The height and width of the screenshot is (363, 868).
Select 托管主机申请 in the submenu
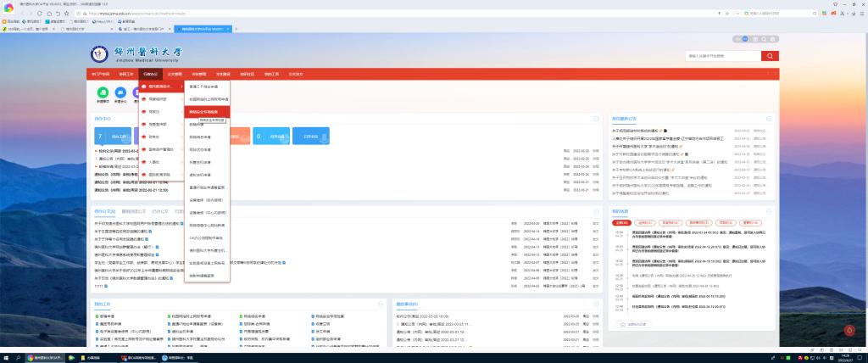207,162
